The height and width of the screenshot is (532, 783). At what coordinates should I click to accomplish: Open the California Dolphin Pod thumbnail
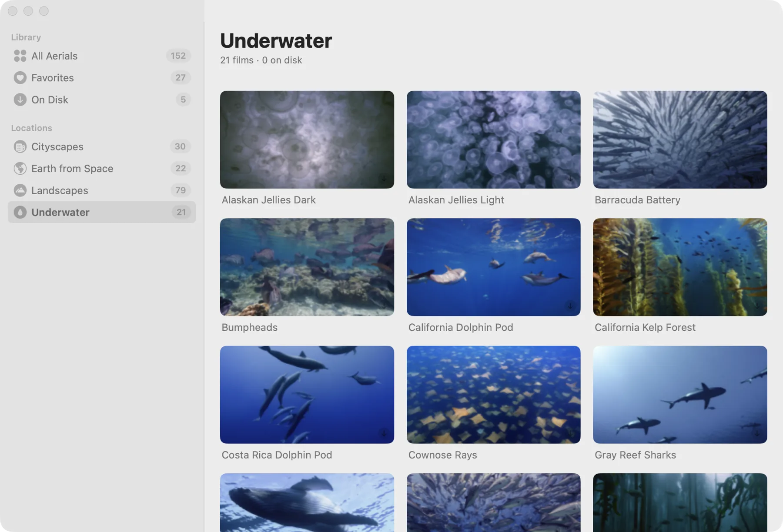pos(493,267)
